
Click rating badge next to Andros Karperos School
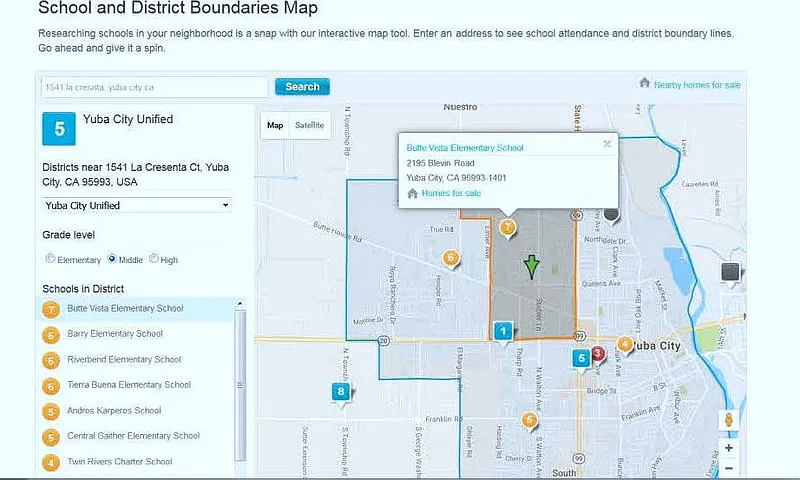(51, 412)
